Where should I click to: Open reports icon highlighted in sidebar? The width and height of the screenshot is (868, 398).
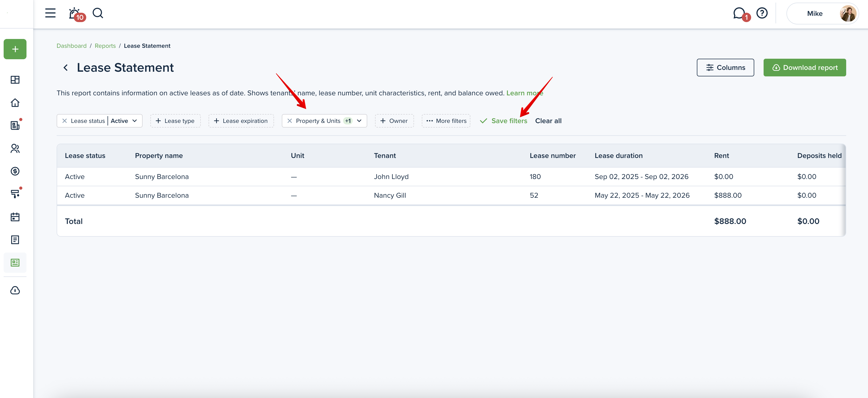[15, 263]
